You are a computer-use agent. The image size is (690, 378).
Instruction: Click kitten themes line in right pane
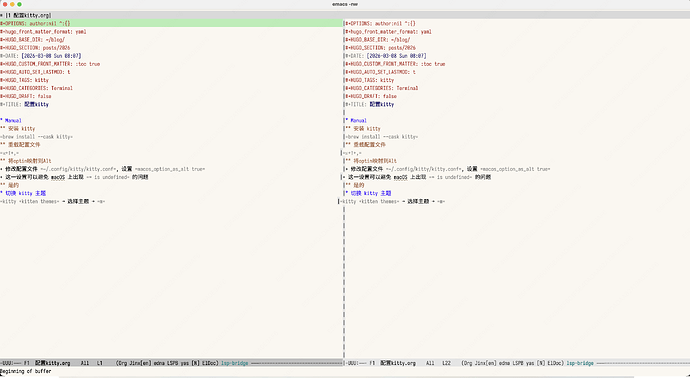393,202
